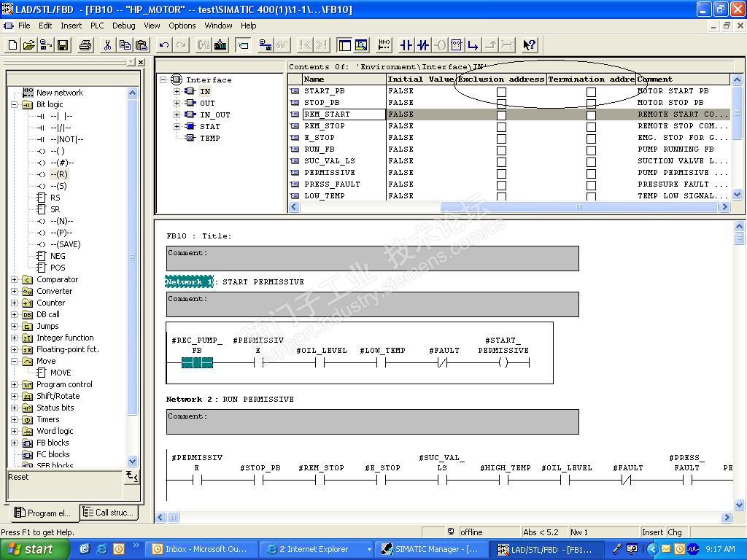Click the context help arrow icon
The width and height of the screenshot is (747, 560).
click(x=530, y=45)
